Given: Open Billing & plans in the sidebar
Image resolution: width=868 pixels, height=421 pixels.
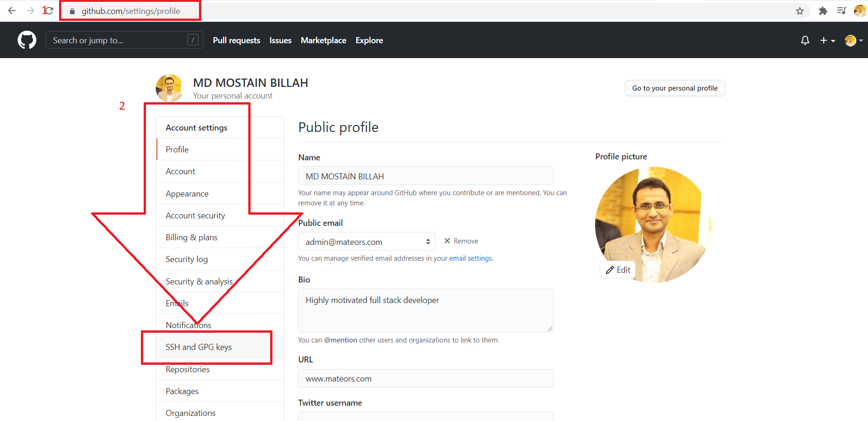Looking at the screenshot, I should tap(220, 237).
